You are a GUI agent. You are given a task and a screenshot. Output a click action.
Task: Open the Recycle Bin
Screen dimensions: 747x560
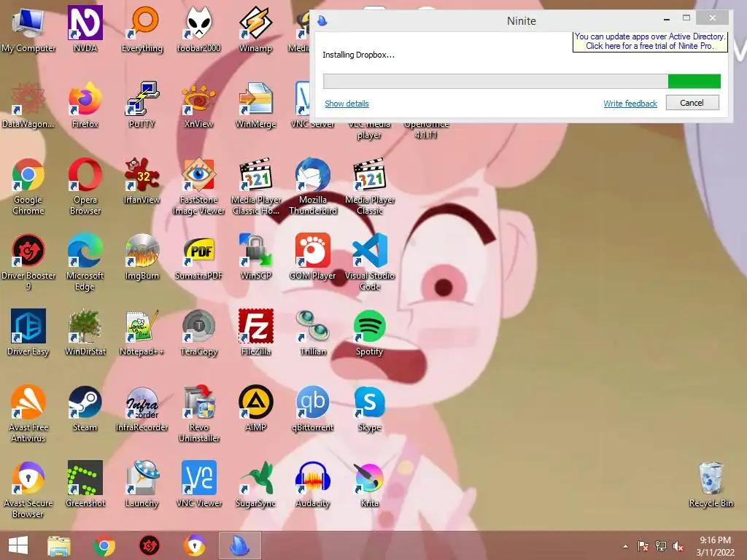(711, 484)
